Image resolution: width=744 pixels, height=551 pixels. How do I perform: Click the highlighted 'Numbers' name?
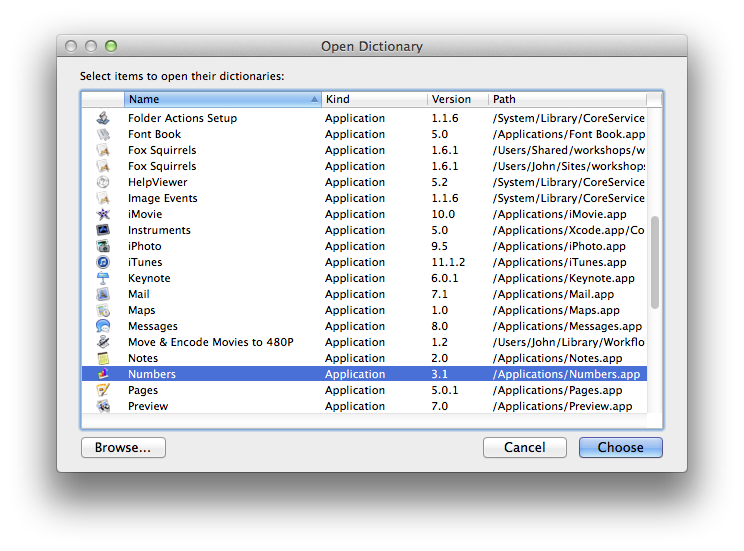[152, 374]
